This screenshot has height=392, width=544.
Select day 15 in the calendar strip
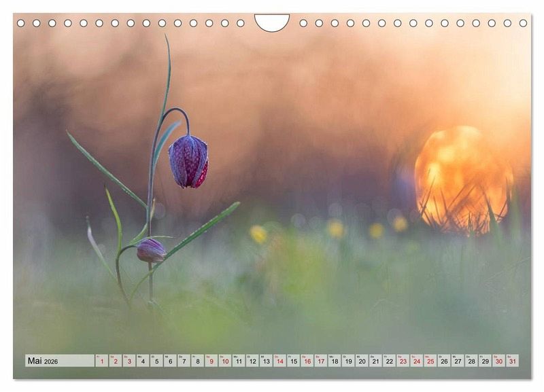tap(294, 361)
